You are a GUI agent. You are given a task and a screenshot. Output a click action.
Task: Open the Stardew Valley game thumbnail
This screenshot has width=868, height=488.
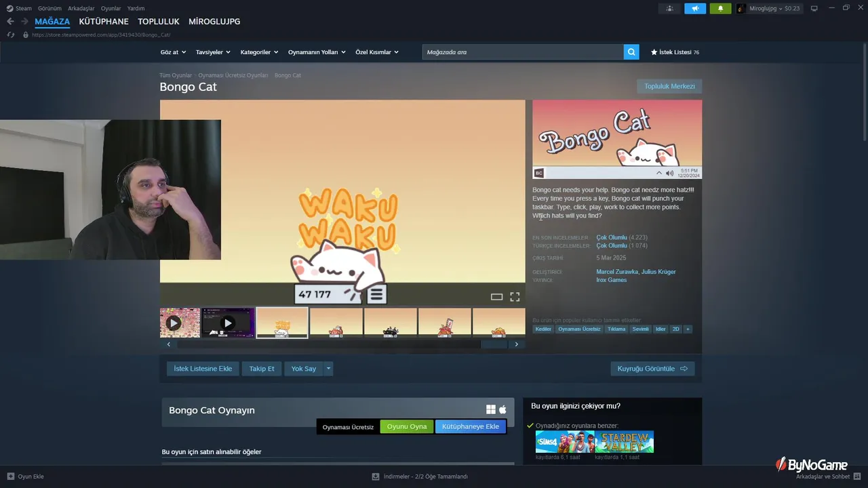tap(625, 442)
